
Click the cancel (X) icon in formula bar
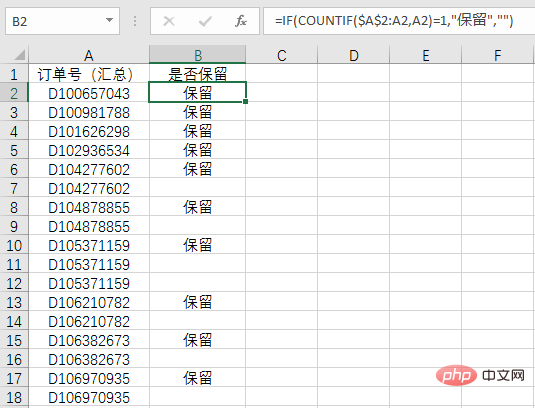169,21
